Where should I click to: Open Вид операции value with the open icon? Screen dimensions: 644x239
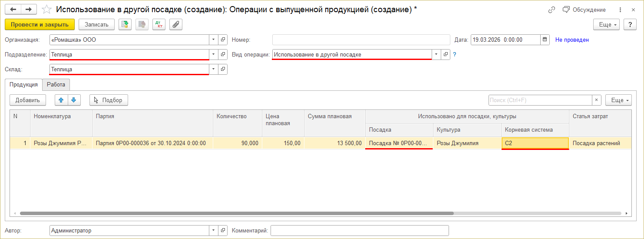[x=446, y=54]
